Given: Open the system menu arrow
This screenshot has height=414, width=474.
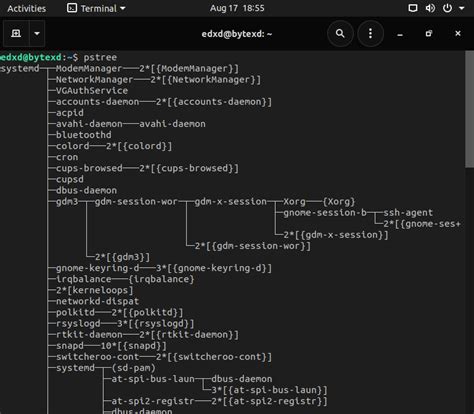Looking at the screenshot, I should 462,8.
